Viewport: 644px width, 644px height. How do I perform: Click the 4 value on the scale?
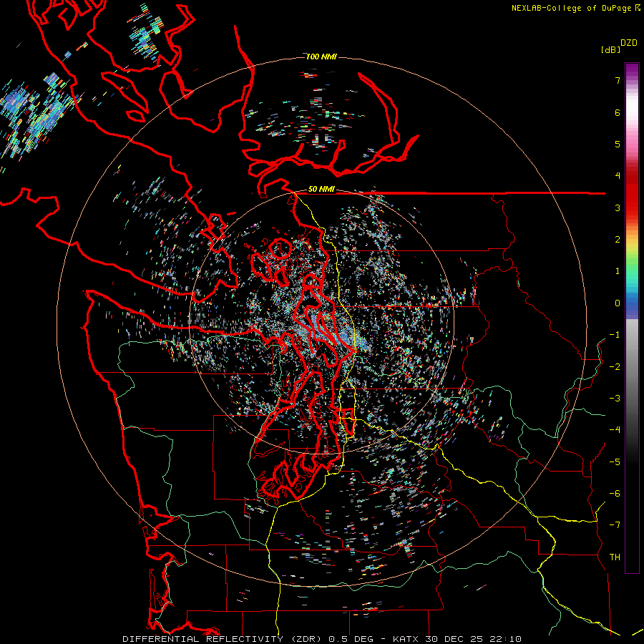[x=618, y=176]
